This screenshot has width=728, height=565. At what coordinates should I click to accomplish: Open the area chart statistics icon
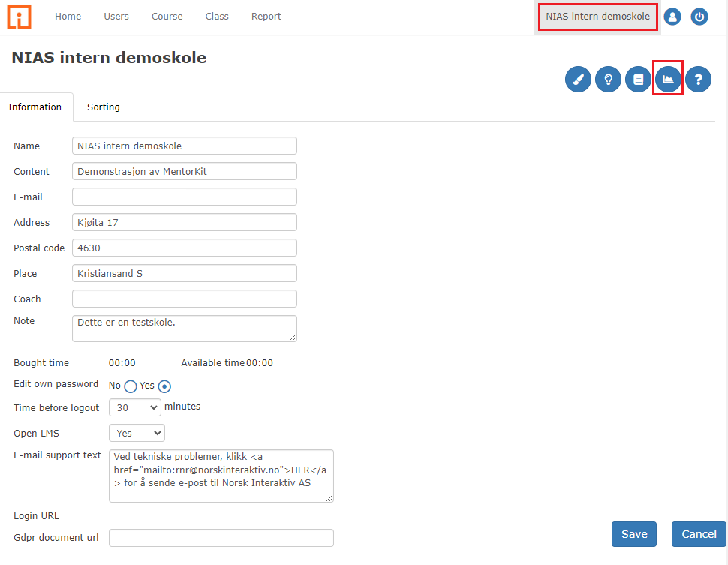point(668,79)
